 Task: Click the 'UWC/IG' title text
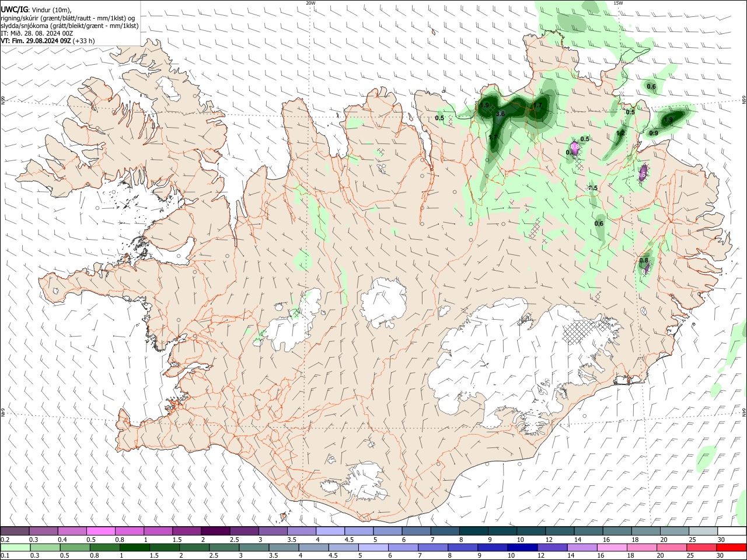pos(14,9)
